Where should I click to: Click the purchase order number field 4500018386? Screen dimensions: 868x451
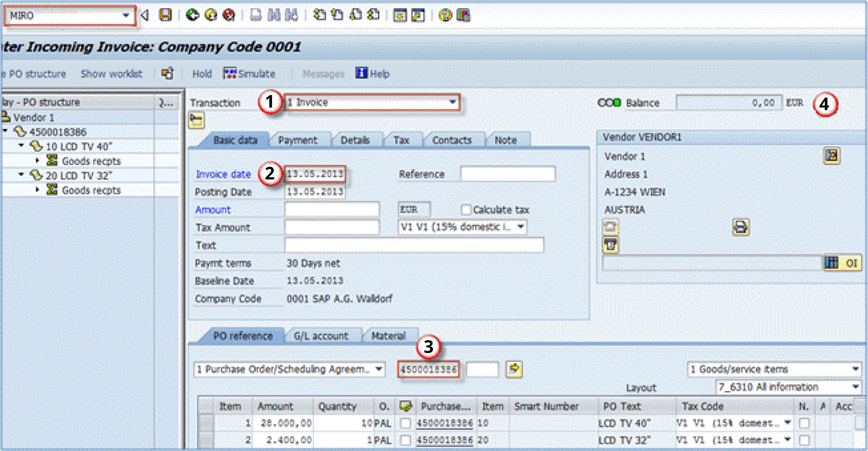point(429,369)
